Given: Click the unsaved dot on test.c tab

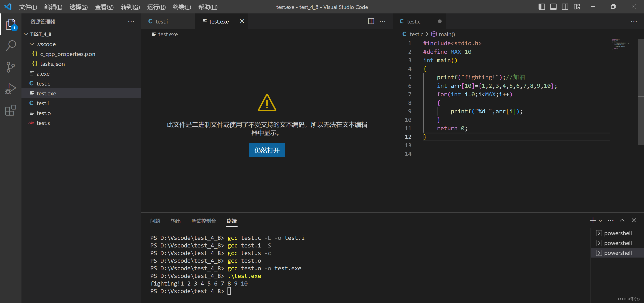Looking at the screenshot, I should [x=440, y=21].
